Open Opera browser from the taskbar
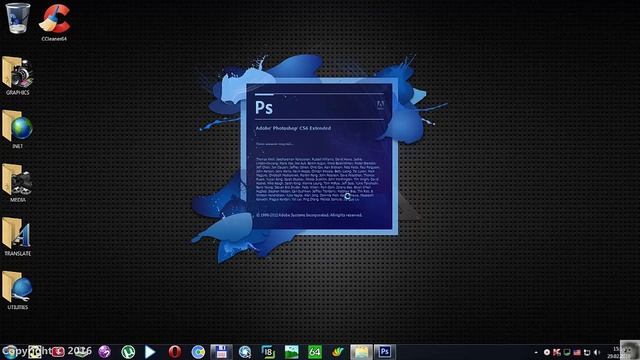The width and height of the screenshot is (640, 360). [x=175, y=351]
